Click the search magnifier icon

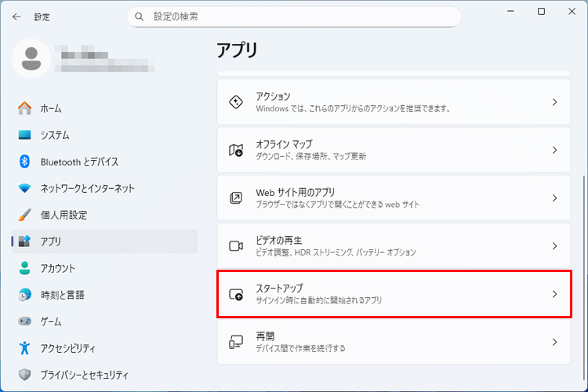pyautogui.click(x=140, y=16)
